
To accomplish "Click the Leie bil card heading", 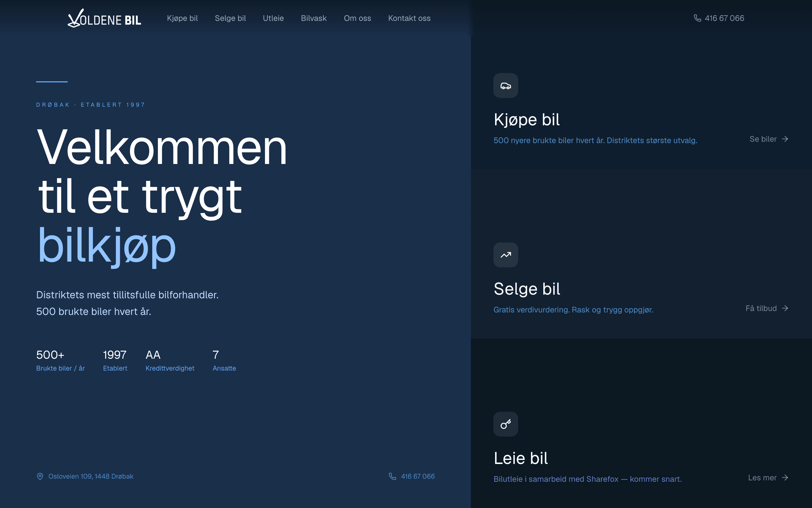I will pos(521,458).
